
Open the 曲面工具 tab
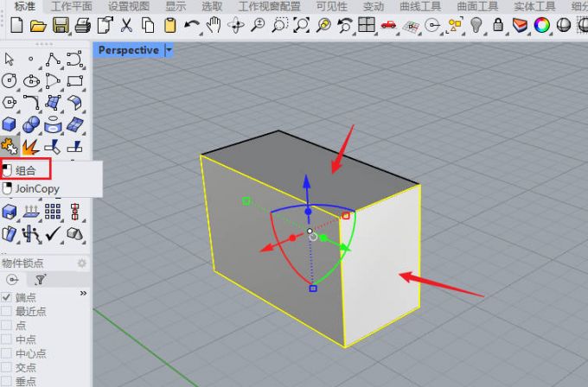(477, 6)
